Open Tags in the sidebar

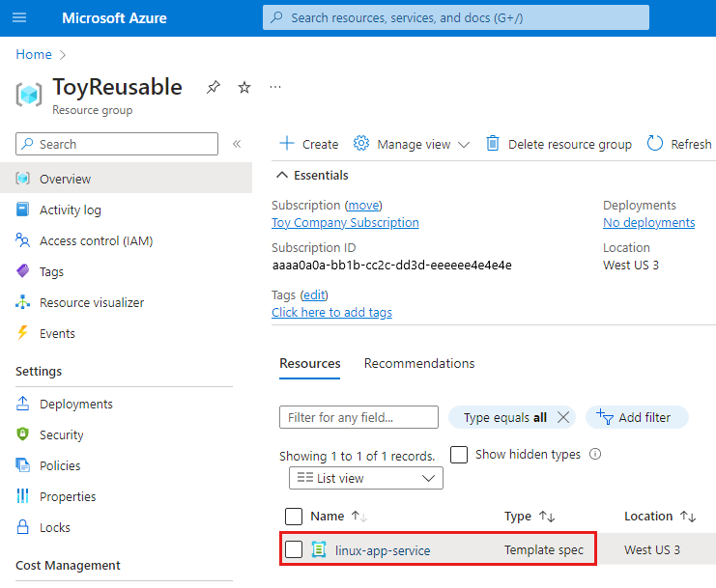(51, 272)
